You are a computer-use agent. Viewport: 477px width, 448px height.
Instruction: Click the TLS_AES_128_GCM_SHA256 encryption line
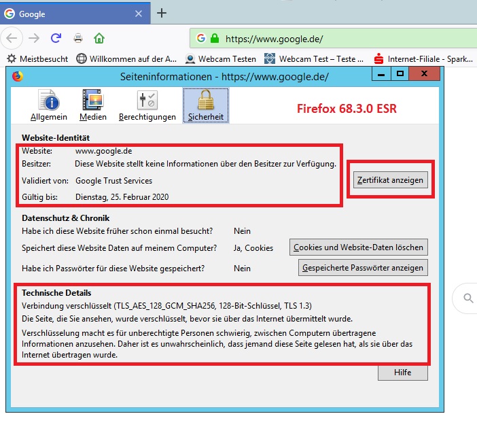pyautogui.click(x=166, y=305)
